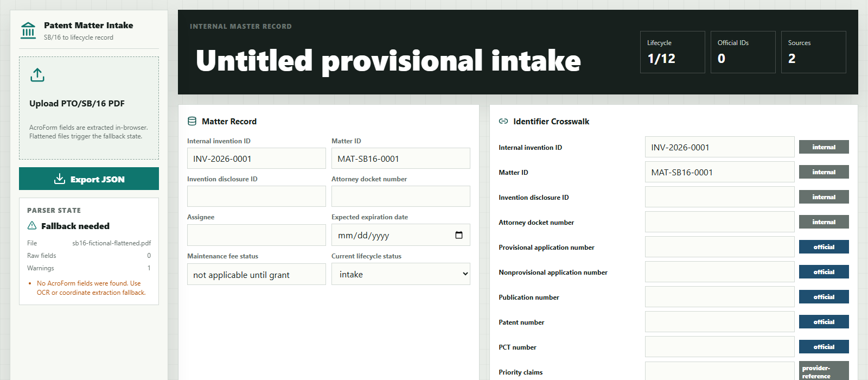Image resolution: width=868 pixels, height=380 pixels.
Task: Click the Invention disclosure ID field in Matter Record
Action: (257, 197)
